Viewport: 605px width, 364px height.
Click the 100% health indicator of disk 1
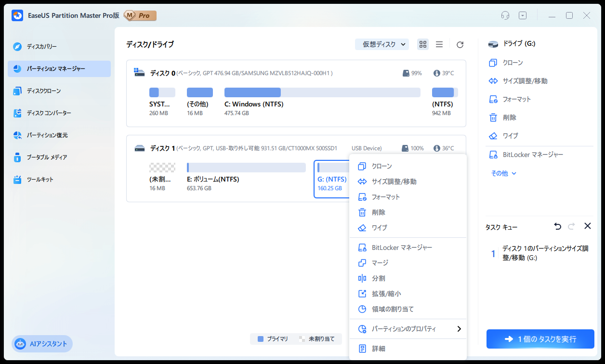[x=413, y=148]
